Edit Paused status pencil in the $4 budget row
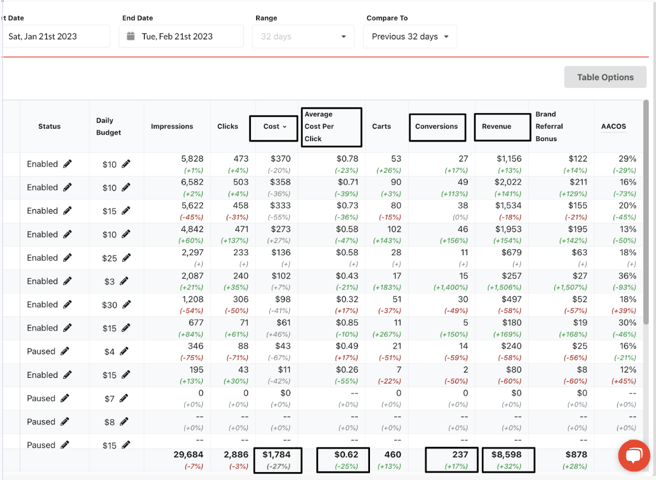 point(64,352)
